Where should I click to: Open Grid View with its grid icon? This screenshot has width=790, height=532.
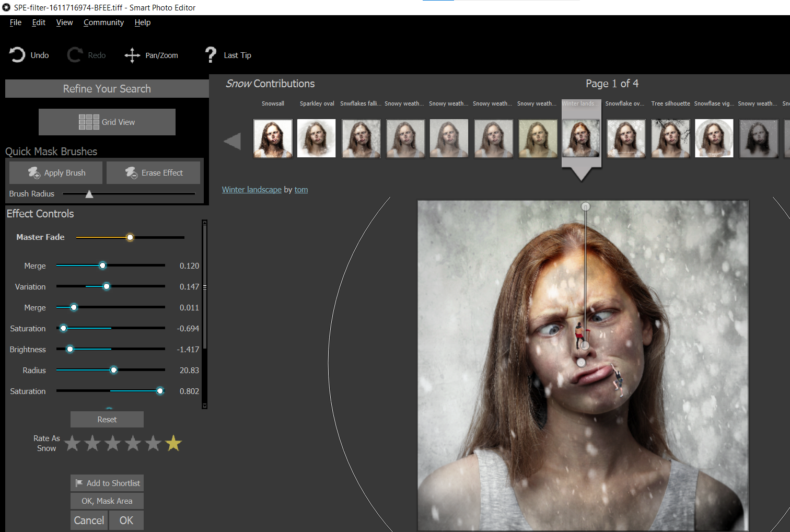(89, 122)
